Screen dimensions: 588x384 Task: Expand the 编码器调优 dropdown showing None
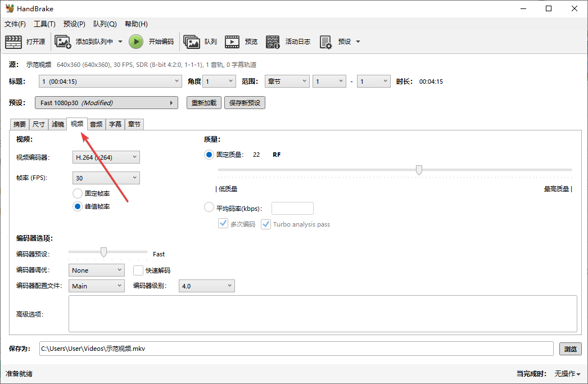[x=96, y=270]
